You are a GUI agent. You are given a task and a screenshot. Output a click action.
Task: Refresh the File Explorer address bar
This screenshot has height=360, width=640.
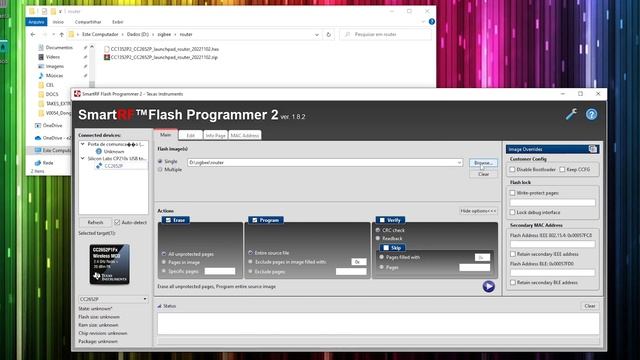(x=329, y=35)
